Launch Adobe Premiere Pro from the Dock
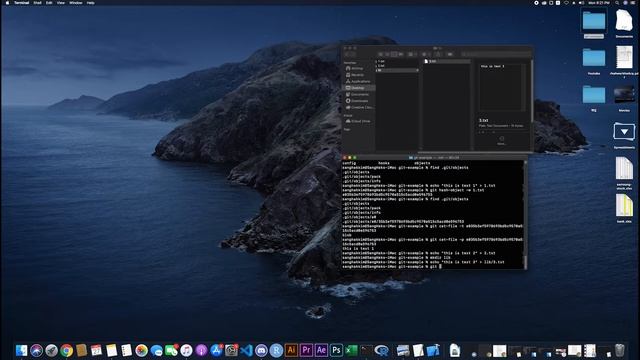The width and height of the screenshot is (640, 360). click(x=307, y=350)
